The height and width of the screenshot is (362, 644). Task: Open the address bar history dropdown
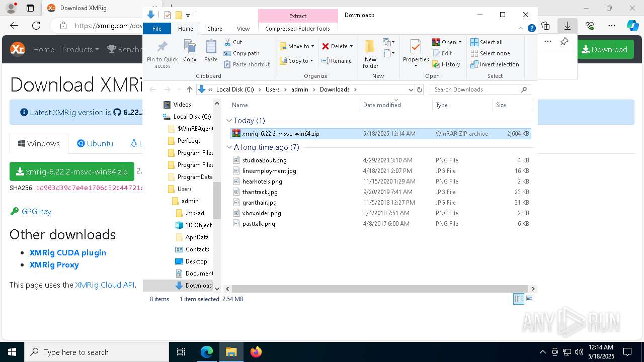click(x=411, y=89)
